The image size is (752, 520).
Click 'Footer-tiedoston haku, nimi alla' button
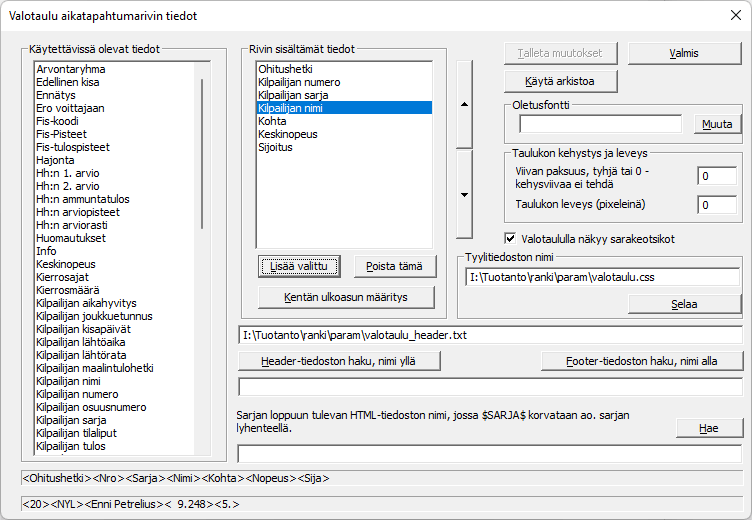tap(641, 361)
